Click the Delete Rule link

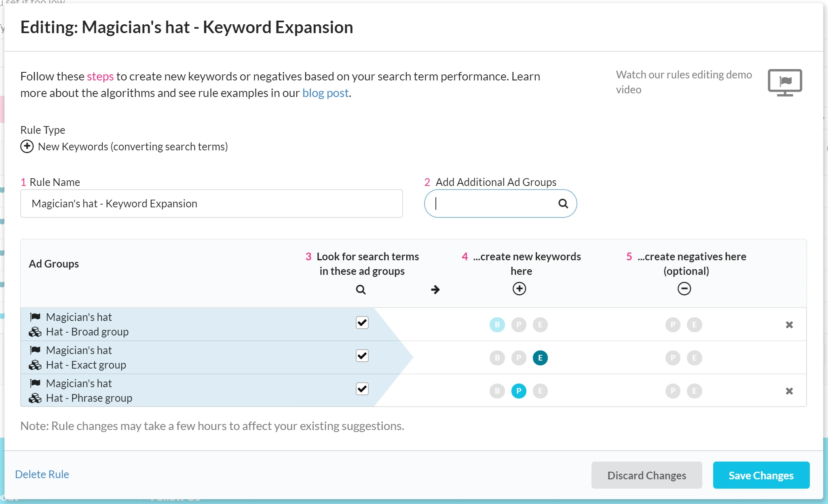[x=42, y=474]
